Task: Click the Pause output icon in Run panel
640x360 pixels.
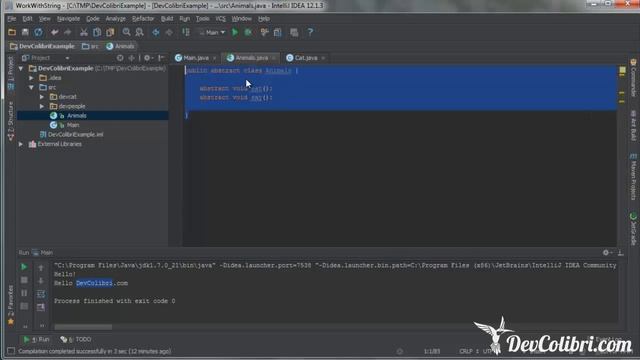Action: 24,293
